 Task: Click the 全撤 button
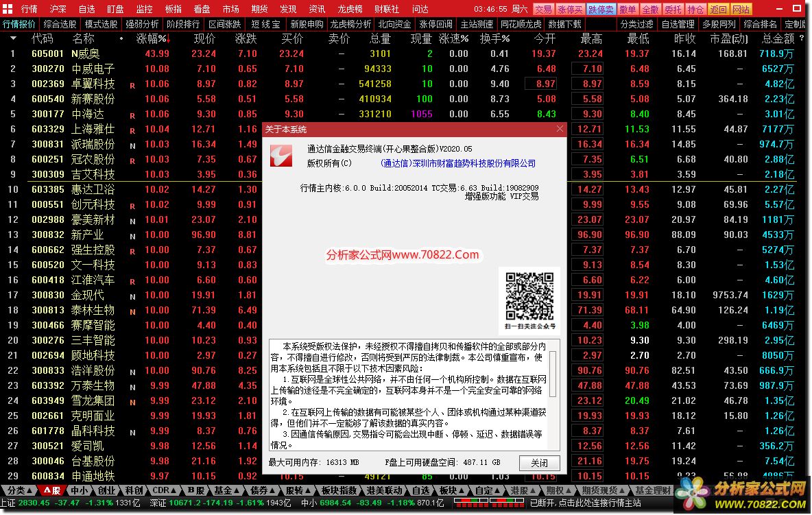(650, 10)
